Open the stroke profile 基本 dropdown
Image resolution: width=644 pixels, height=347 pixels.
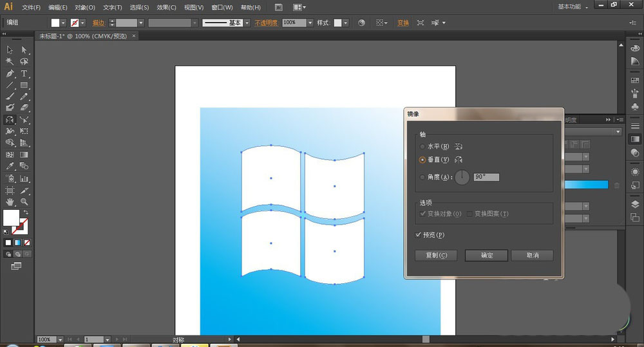245,23
